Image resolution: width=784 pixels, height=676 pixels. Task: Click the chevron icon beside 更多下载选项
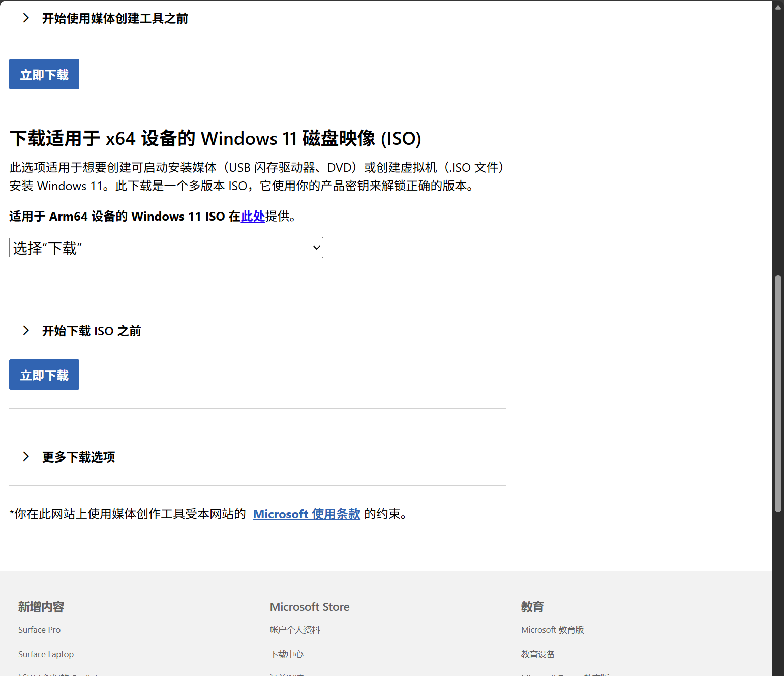pyautogui.click(x=26, y=457)
